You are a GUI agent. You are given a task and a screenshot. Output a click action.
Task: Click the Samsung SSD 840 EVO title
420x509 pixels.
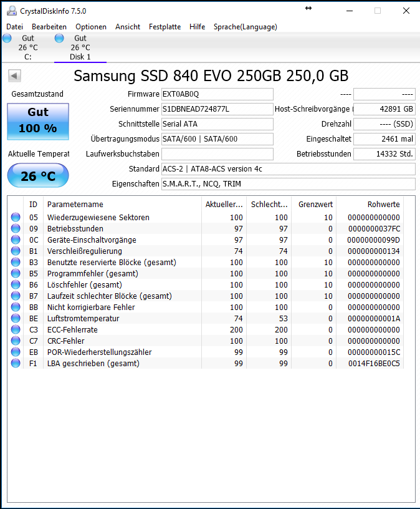pyautogui.click(x=211, y=76)
